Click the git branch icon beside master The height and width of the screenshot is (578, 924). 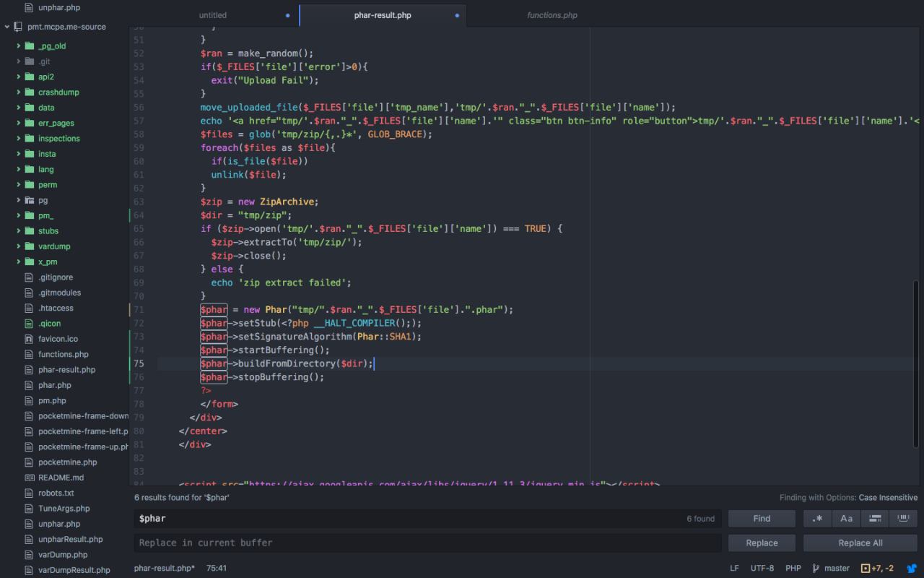pos(816,569)
